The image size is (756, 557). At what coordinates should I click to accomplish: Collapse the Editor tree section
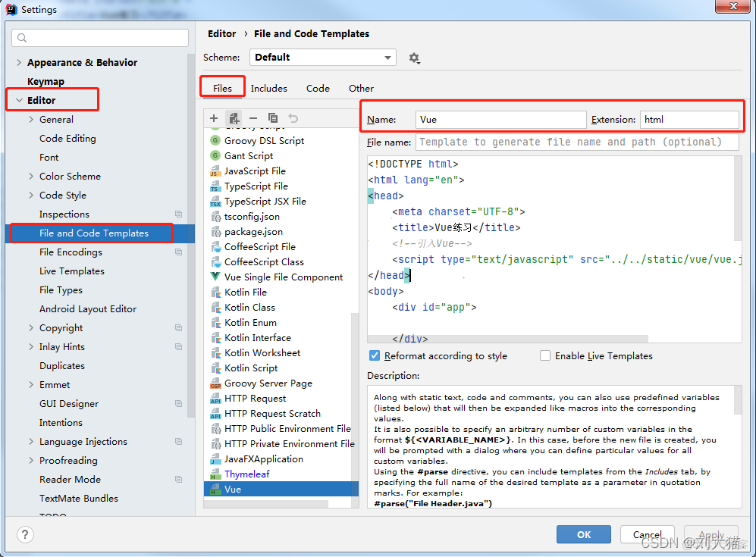tap(19, 100)
